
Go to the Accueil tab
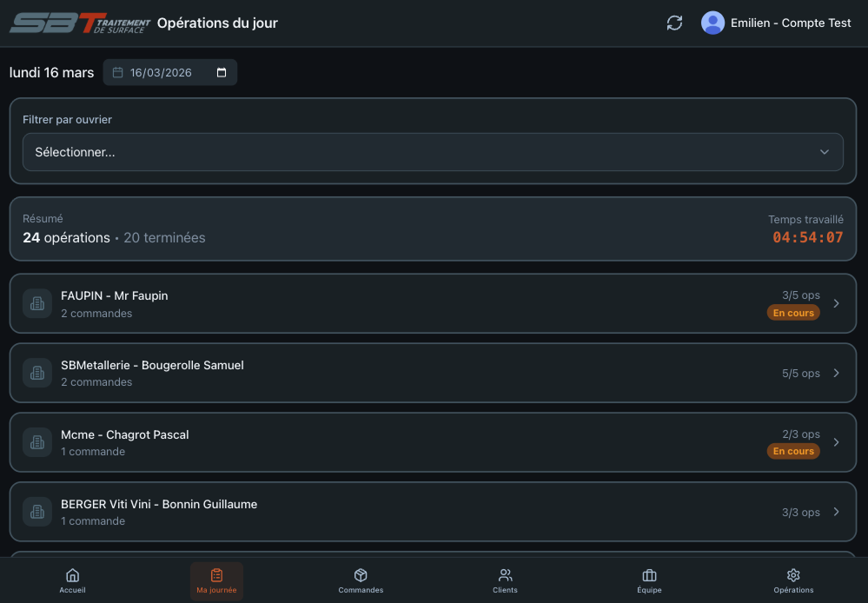73,580
